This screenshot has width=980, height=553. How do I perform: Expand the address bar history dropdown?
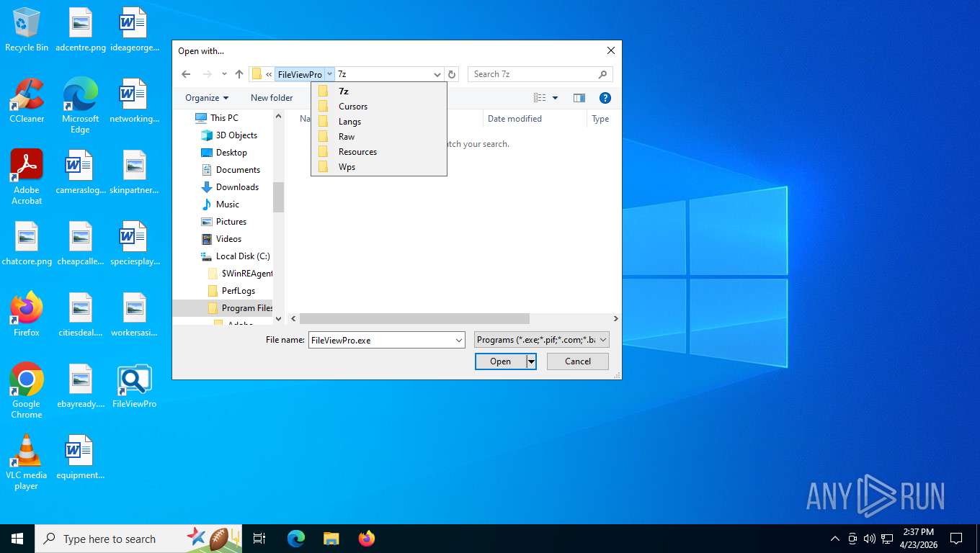click(x=437, y=74)
